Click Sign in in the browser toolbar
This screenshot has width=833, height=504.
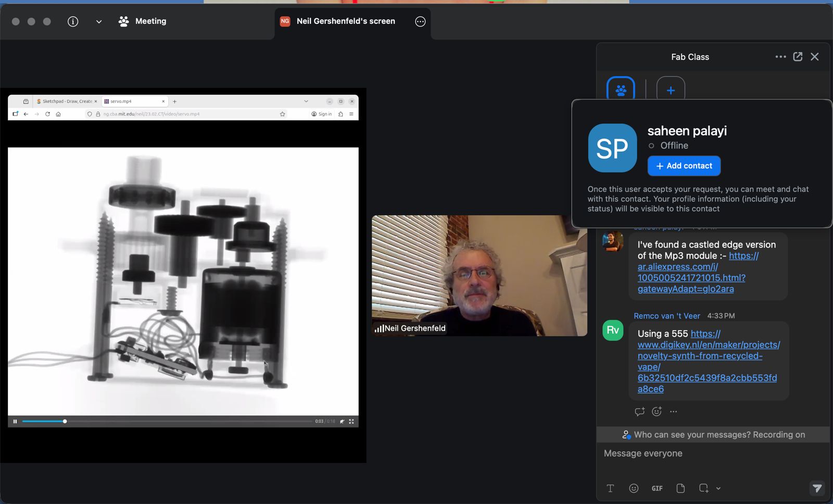click(x=322, y=114)
